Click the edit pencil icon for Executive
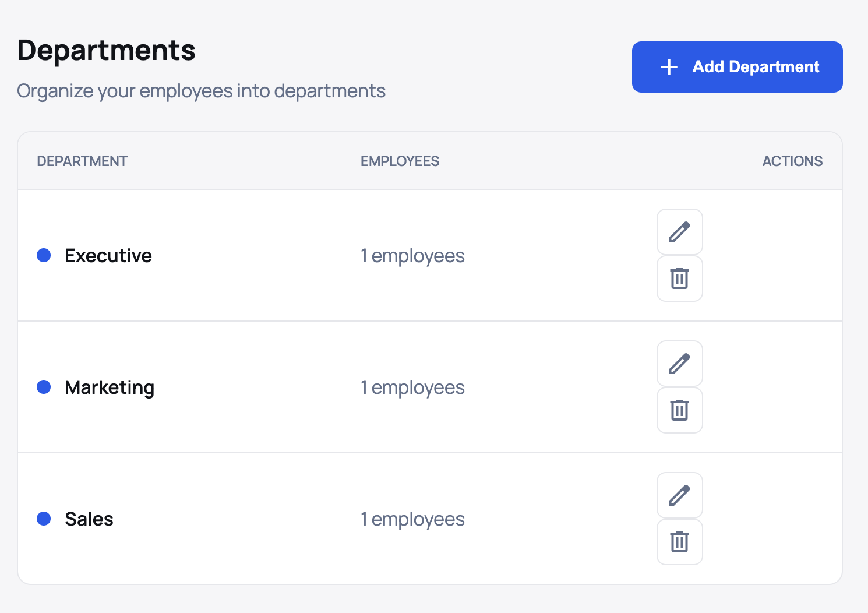 tap(679, 232)
